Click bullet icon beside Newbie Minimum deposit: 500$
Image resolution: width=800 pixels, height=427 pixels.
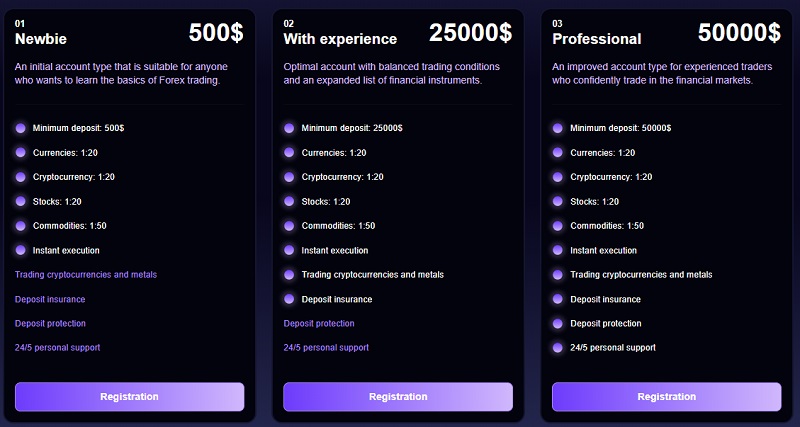click(x=21, y=128)
